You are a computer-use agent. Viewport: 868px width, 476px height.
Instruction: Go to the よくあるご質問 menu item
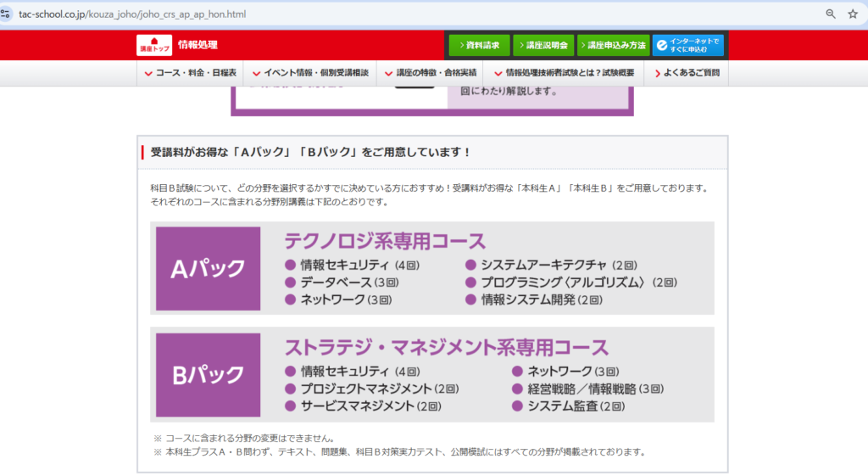(x=687, y=73)
